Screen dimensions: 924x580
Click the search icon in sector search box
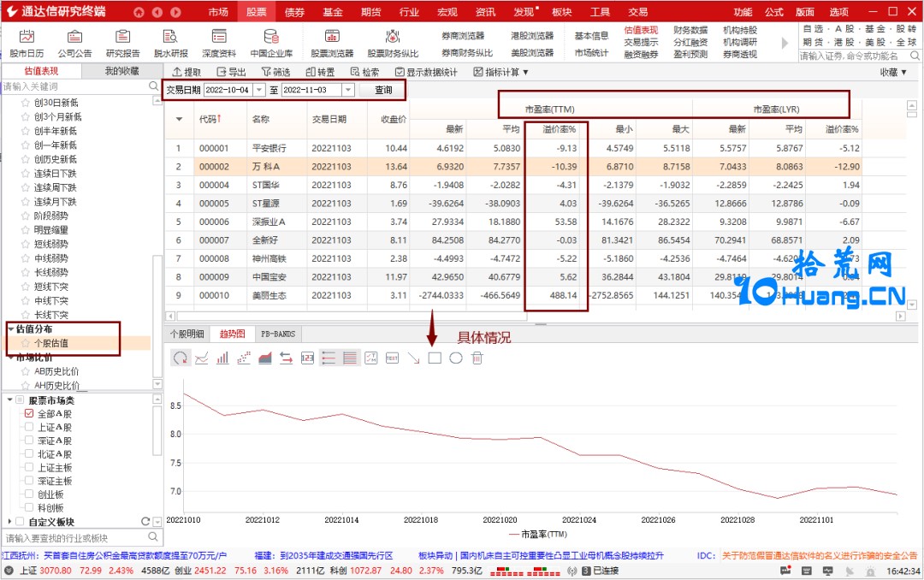(x=153, y=537)
